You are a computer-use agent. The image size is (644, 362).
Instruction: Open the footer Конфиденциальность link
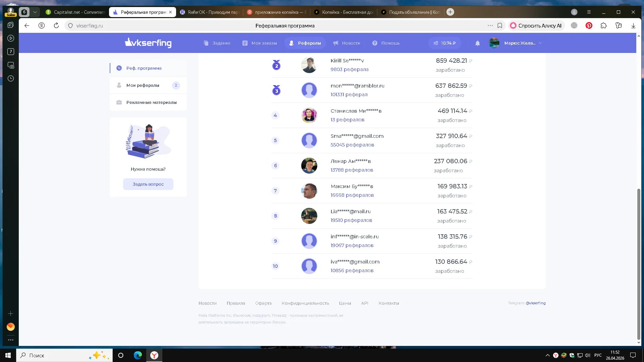(x=305, y=303)
